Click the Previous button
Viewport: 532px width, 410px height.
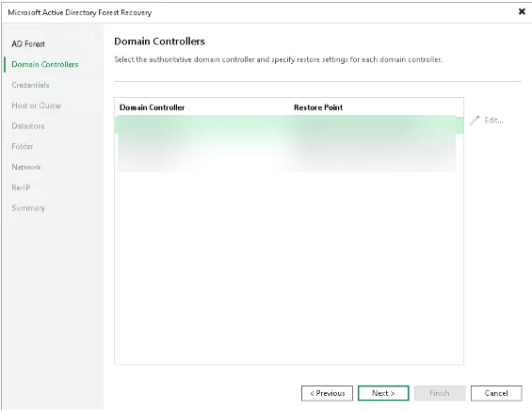tap(327, 393)
